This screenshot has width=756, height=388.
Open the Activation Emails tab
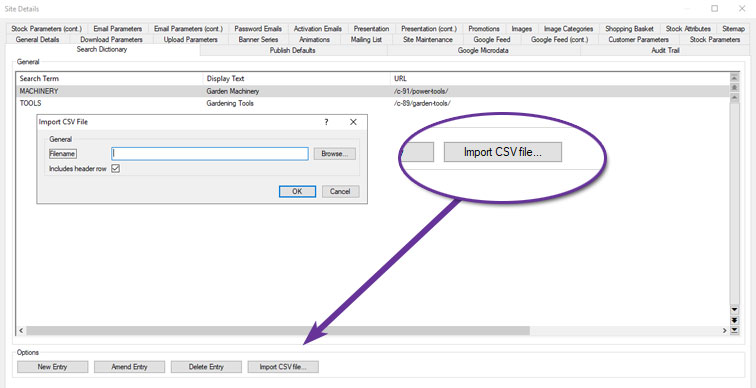coord(318,29)
